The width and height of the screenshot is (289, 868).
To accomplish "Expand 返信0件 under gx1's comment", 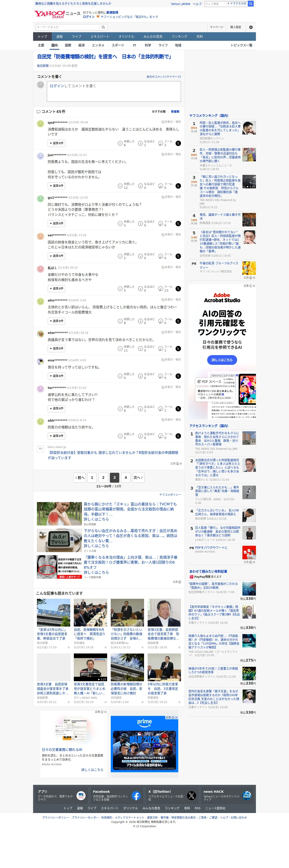I will pos(56,223).
